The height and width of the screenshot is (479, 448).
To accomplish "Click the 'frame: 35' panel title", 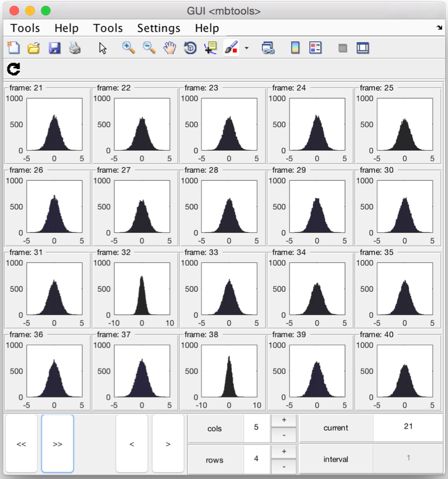I will (376, 252).
